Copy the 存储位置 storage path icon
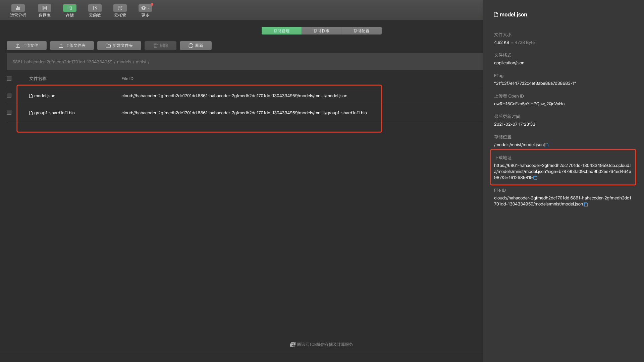The height and width of the screenshot is (362, 644). [x=546, y=145]
